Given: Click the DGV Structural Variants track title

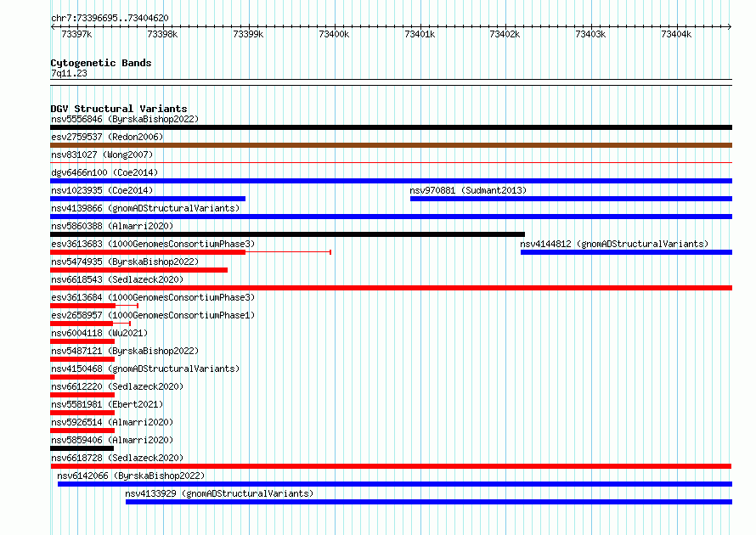Looking at the screenshot, I should pos(119,109).
